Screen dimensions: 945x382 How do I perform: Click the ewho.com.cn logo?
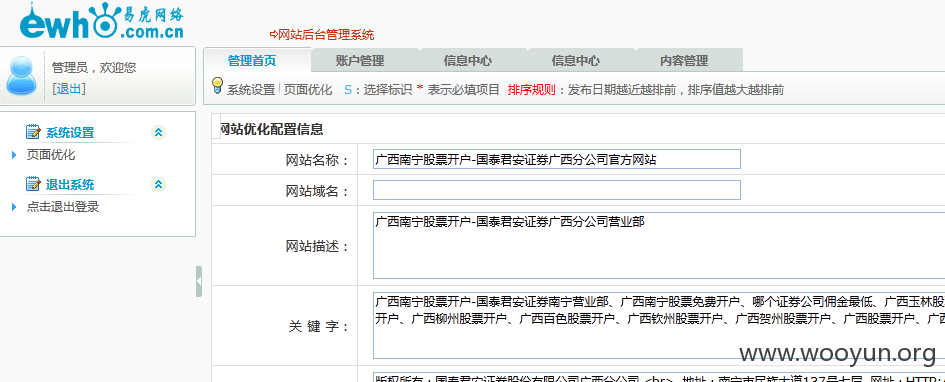(101, 21)
